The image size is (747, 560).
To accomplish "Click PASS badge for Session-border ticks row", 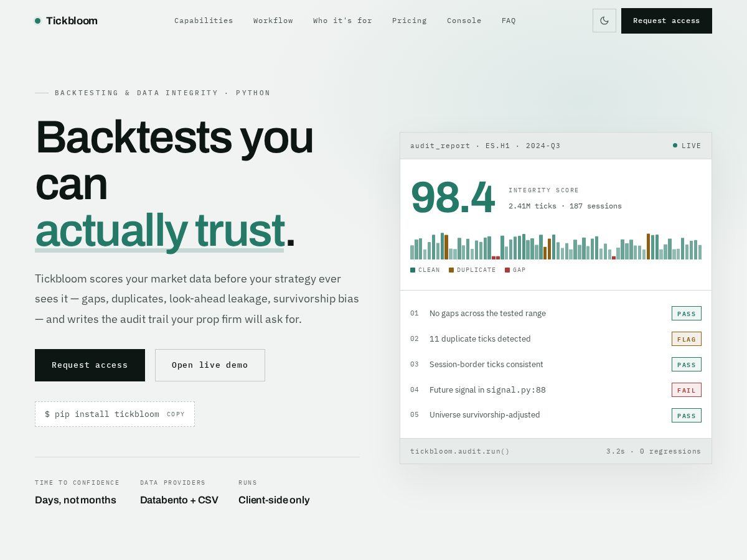I will click(x=687, y=365).
